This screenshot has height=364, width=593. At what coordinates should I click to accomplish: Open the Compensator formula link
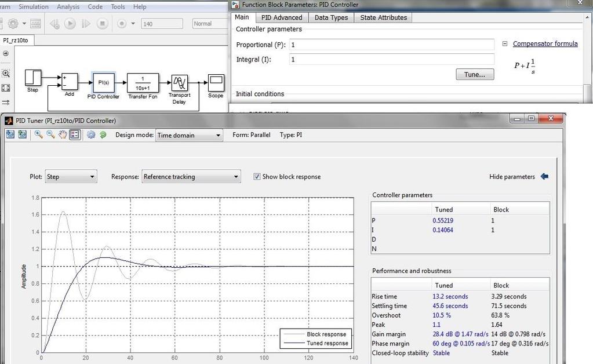(x=545, y=44)
